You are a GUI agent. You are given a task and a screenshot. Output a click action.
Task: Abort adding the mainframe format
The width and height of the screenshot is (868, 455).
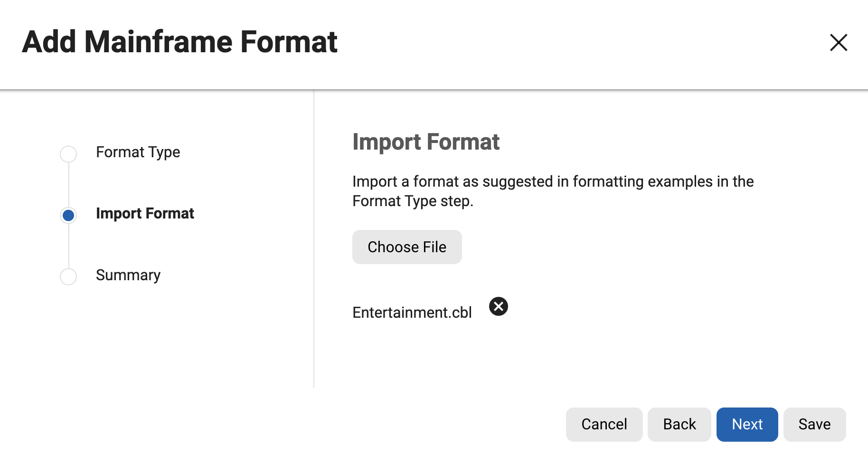pyautogui.click(x=604, y=424)
